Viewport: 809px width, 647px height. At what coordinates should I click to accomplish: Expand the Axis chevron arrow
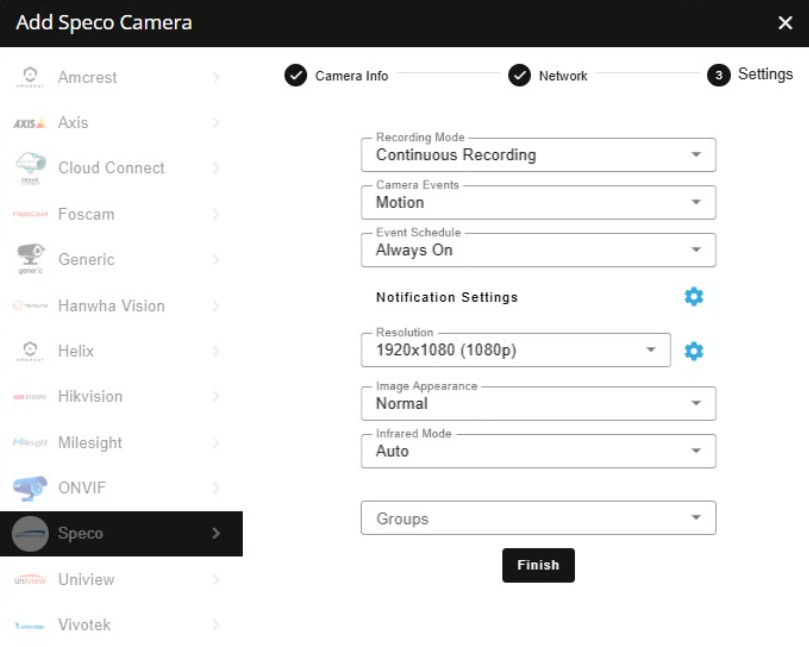(216, 123)
